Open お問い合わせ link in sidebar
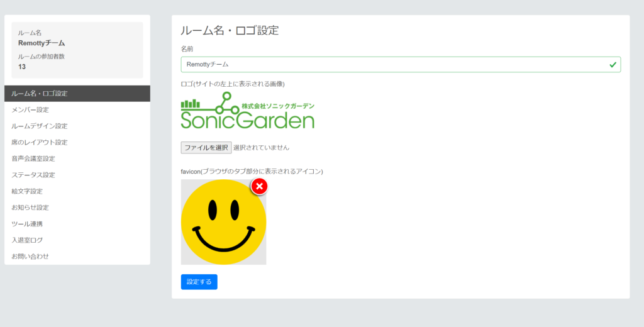This screenshot has width=644, height=327. 77,257
